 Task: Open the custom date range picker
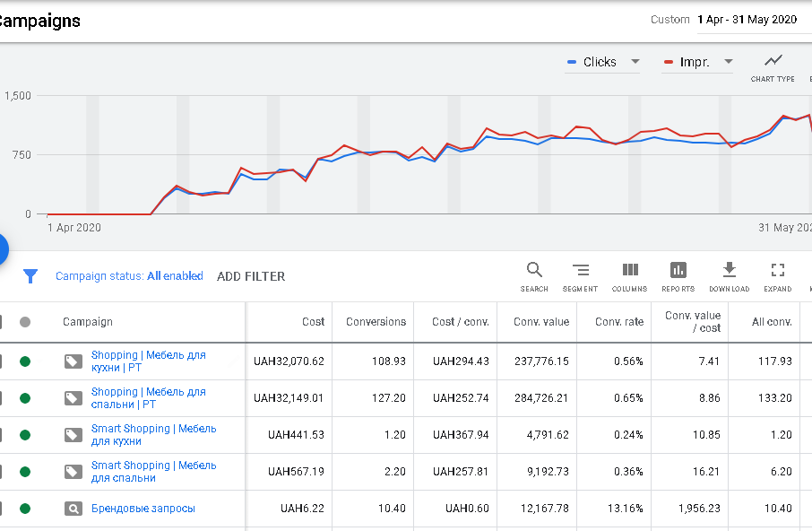click(747, 21)
